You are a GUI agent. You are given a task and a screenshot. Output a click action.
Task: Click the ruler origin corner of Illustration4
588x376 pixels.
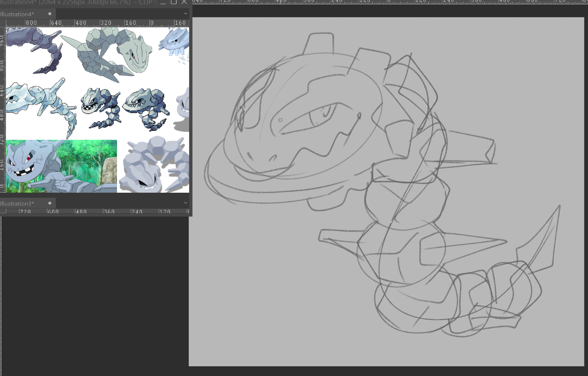tap(3, 23)
